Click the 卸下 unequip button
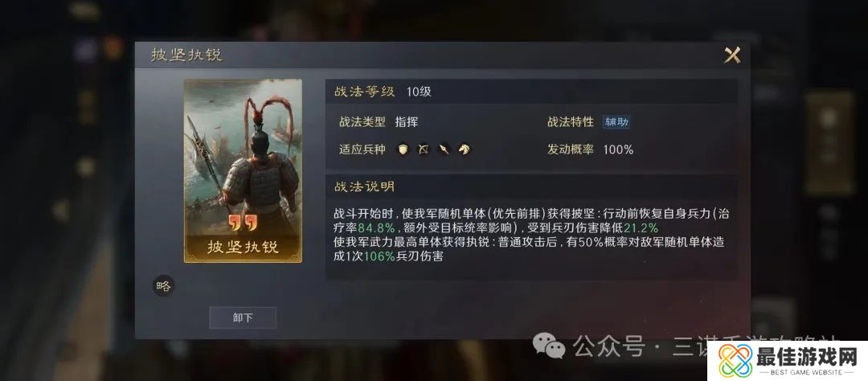Screen dimensions: 868x381 243,317
